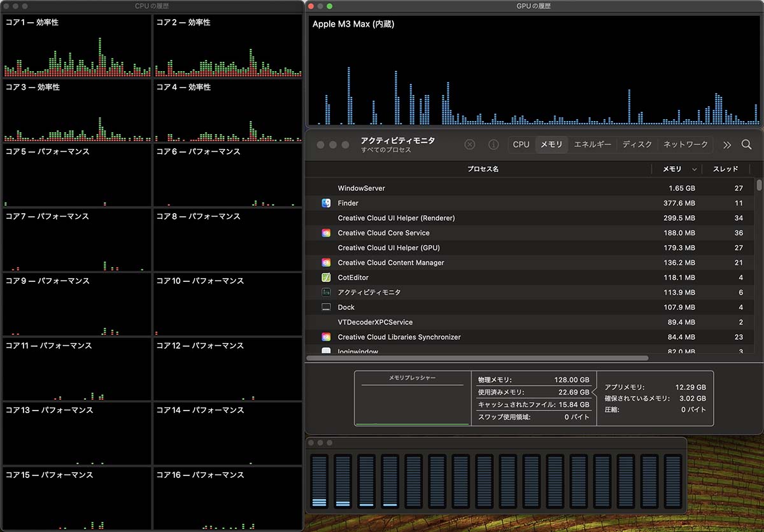
Task: Click the Creative Cloud Libraries Synchronizer icon
Action: pos(326,337)
